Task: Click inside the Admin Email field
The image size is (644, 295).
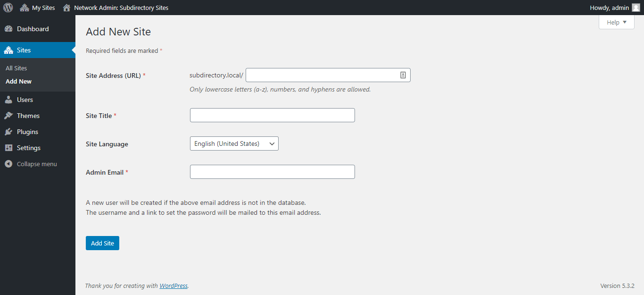Action: [272, 171]
